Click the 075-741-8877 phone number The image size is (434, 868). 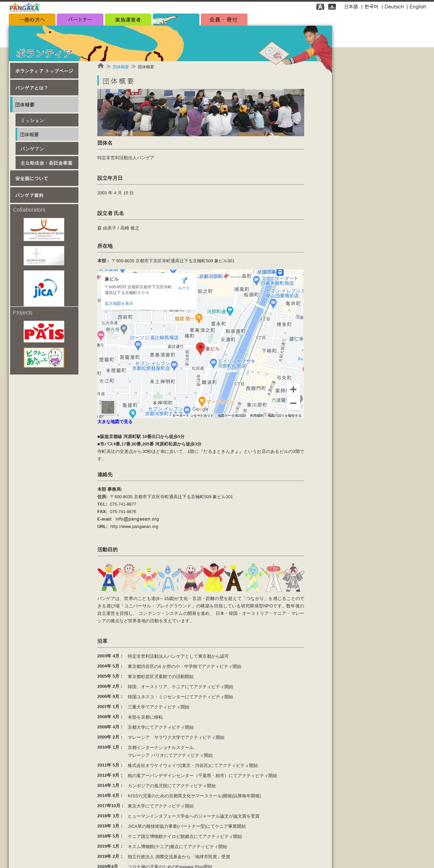click(x=123, y=504)
